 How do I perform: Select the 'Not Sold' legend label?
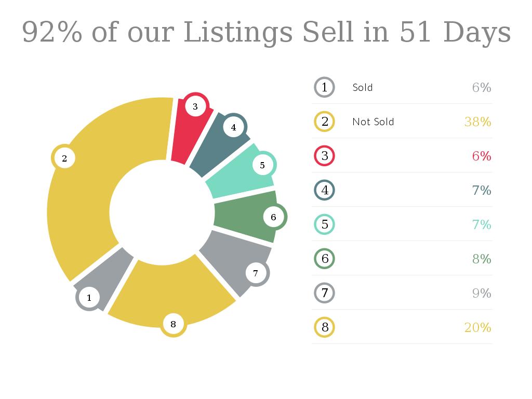click(x=373, y=122)
